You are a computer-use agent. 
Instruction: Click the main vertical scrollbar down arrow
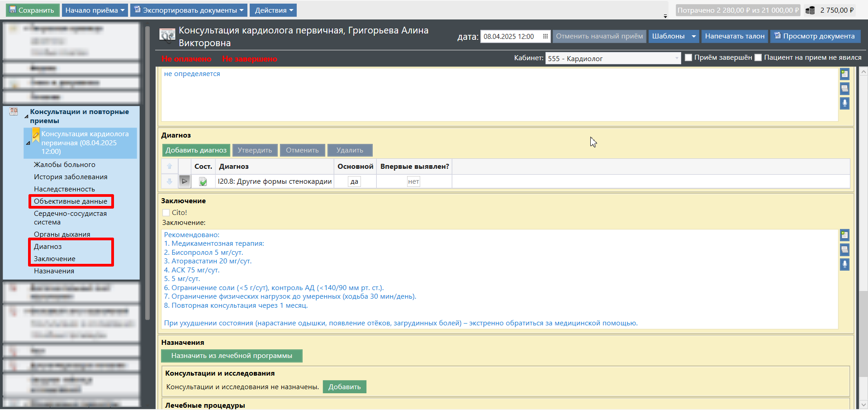tap(863, 405)
